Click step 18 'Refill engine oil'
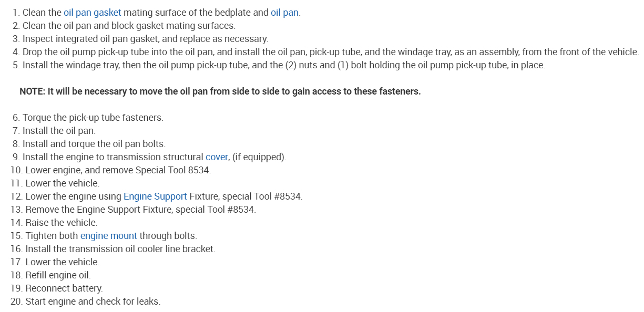The width and height of the screenshot is (644, 312). click(58, 275)
